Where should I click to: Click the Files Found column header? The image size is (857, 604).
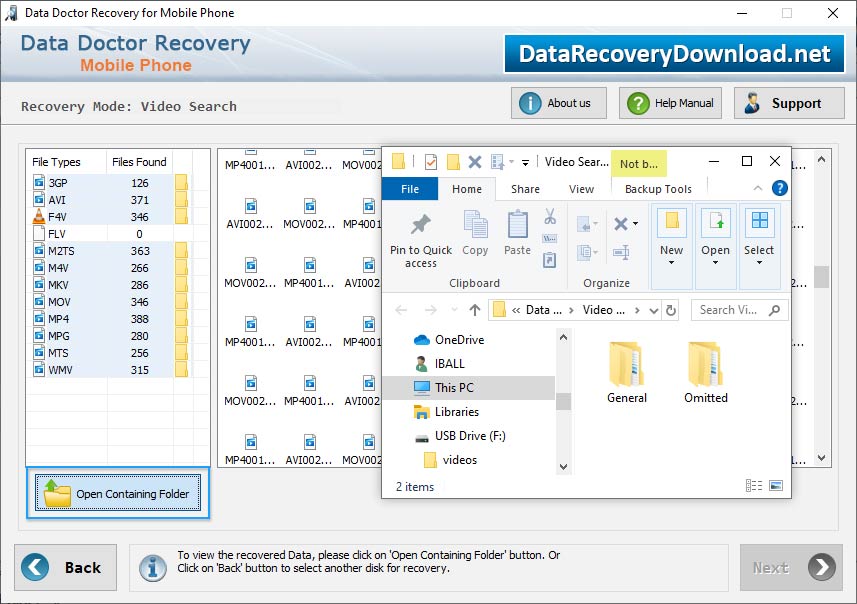pyautogui.click(x=139, y=162)
